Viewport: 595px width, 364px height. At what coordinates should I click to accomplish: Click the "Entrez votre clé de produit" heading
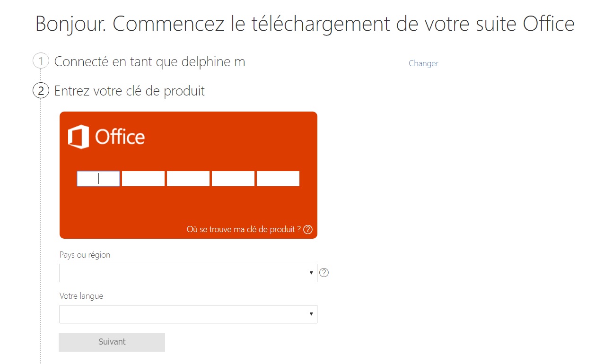130,90
